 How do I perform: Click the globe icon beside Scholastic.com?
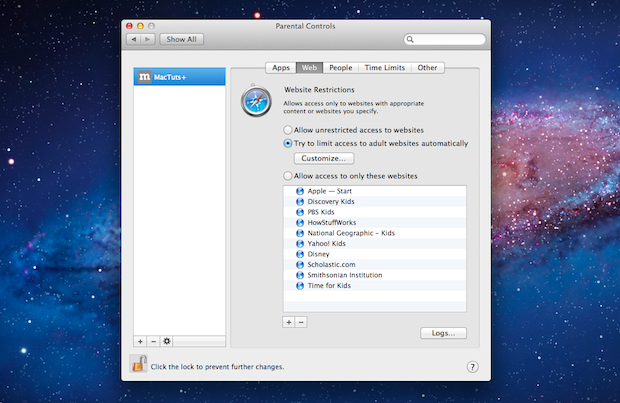300,265
